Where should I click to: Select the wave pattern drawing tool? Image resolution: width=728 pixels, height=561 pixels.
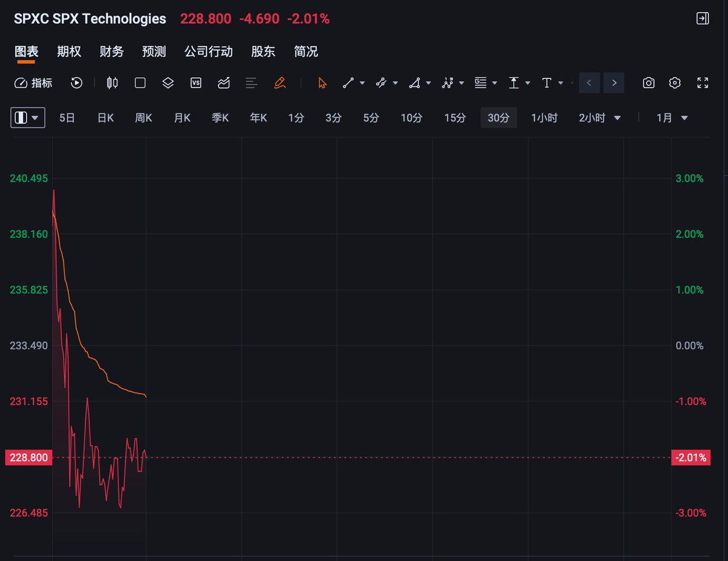point(448,83)
